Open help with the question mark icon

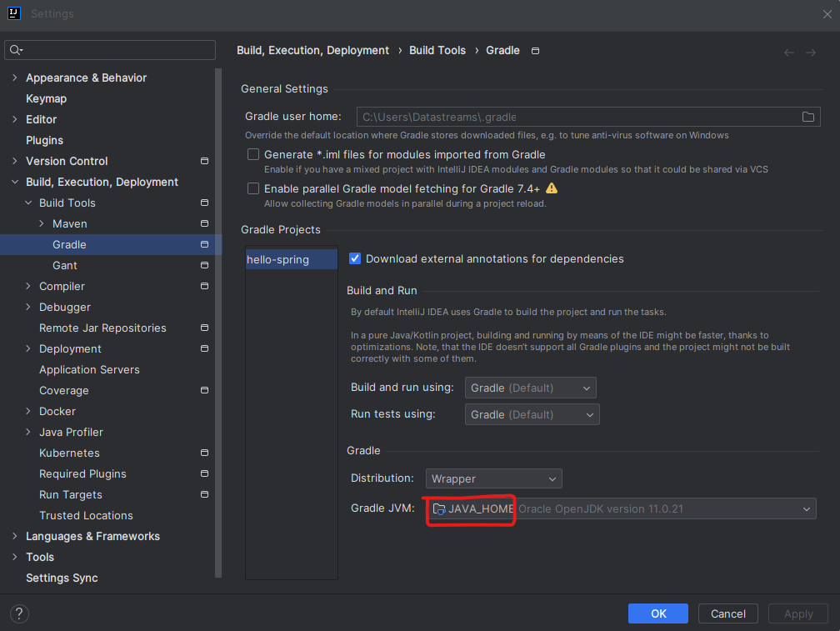tap(19, 613)
